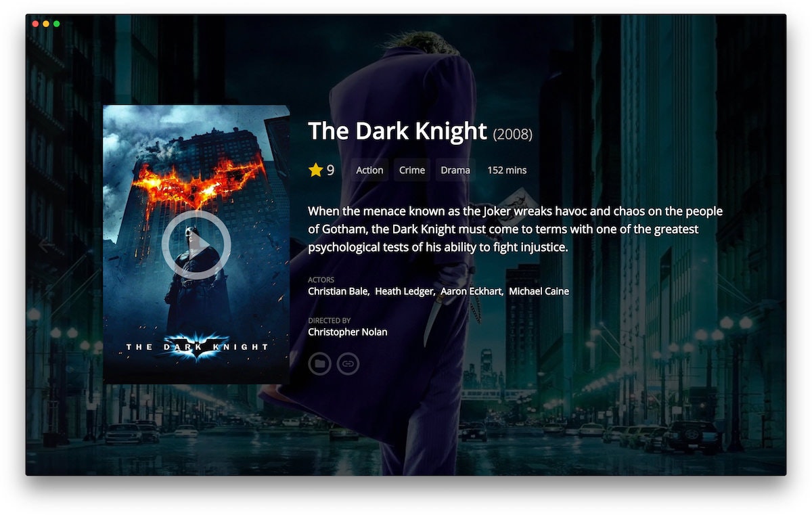This screenshot has height=515, width=812.
Task: Open actor Christian Bale
Action: [x=338, y=291]
